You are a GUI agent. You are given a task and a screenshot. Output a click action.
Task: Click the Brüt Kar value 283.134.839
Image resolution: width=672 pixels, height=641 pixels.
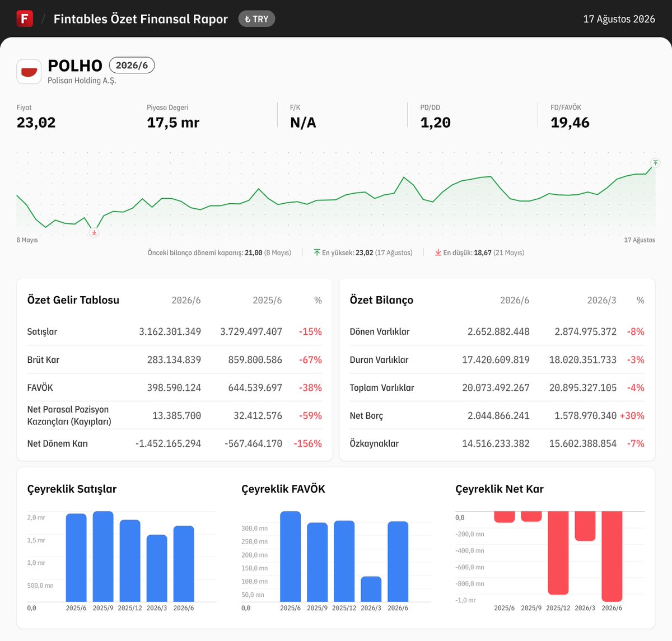coord(174,359)
